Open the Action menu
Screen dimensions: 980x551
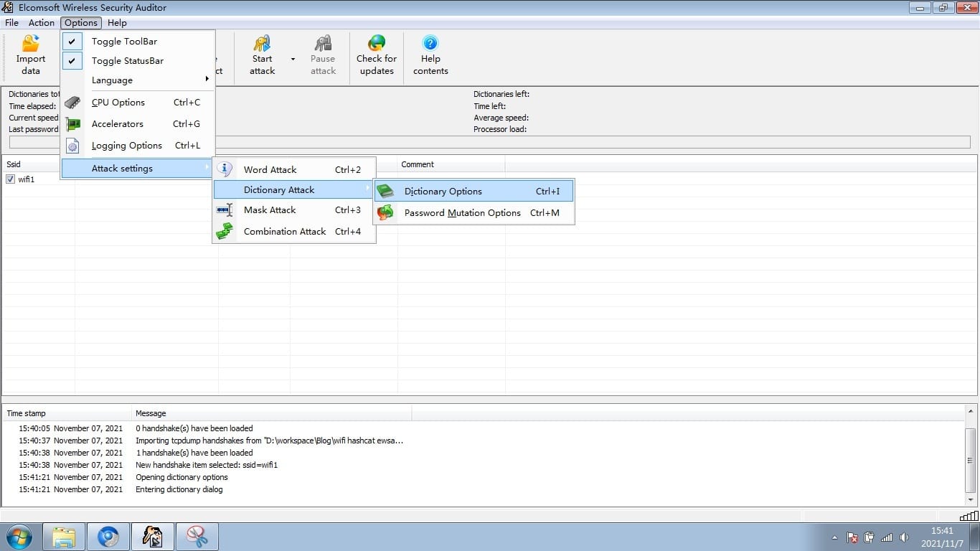pyautogui.click(x=41, y=23)
